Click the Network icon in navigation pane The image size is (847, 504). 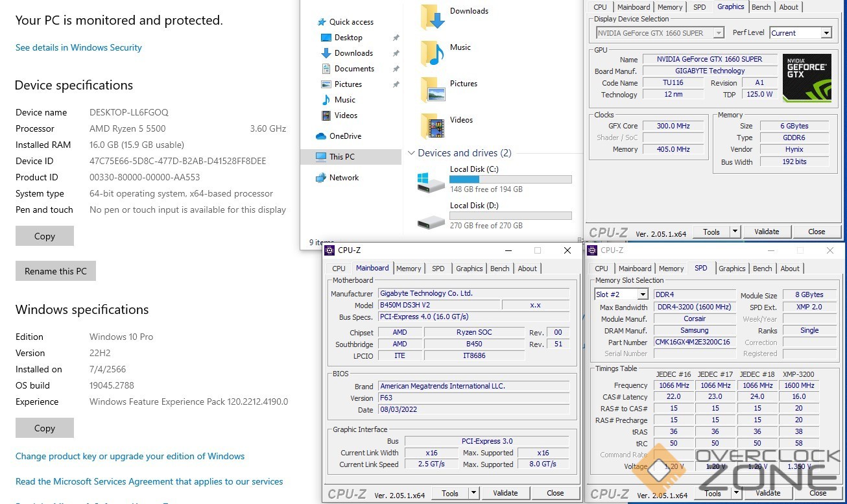[x=321, y=178]
